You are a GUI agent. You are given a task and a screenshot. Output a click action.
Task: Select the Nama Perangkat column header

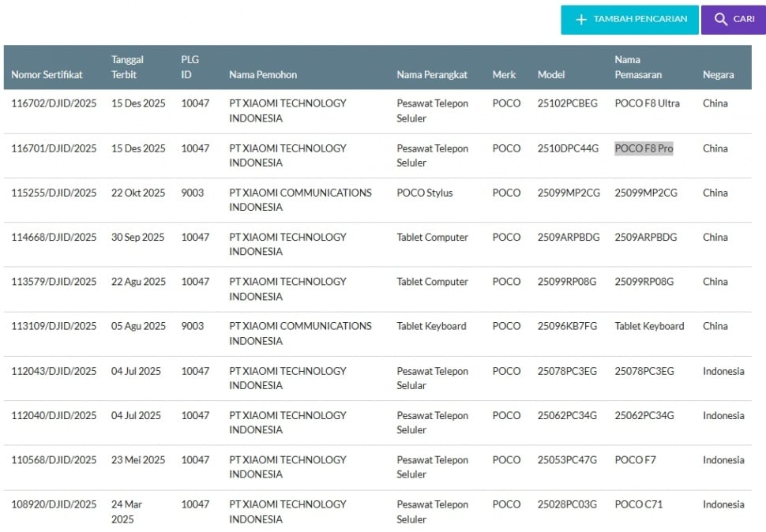(432, 75)
